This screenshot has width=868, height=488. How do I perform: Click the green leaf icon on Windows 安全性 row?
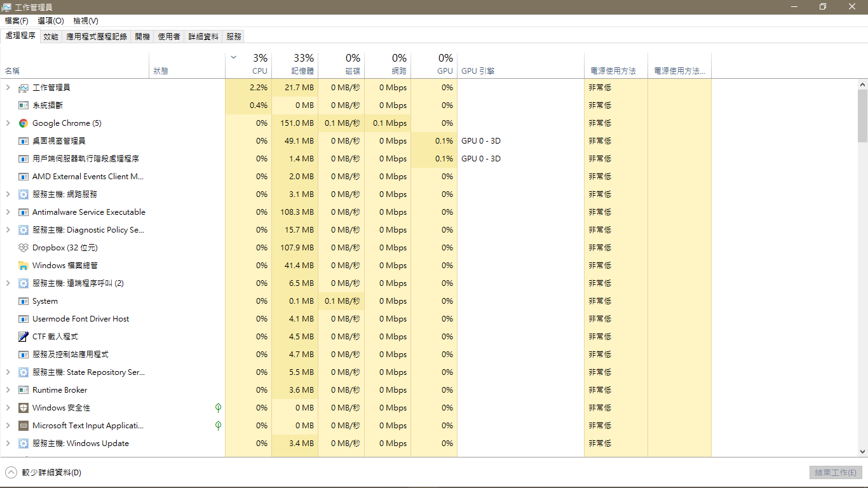pyautogui.click(x=218, y=408)
